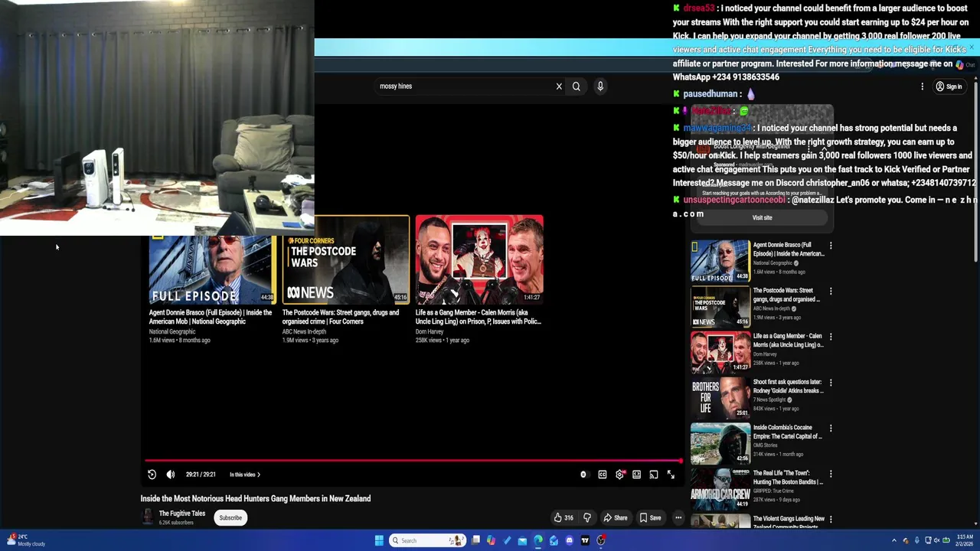The width and height of the screenshot is (980, 551).
Task: Enter full screen mode
Action: (x=671, y=474)
